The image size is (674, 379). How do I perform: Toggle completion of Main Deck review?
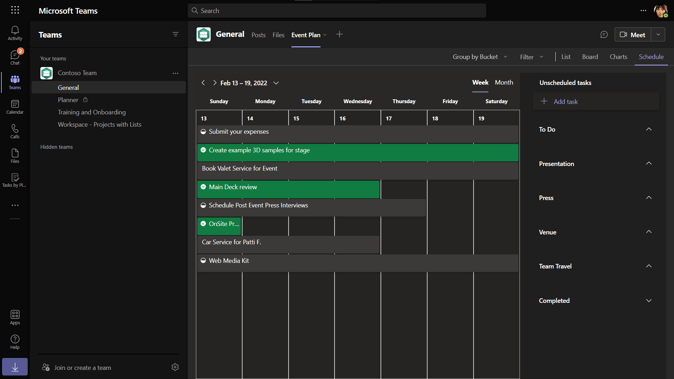[x=203, y=187]
